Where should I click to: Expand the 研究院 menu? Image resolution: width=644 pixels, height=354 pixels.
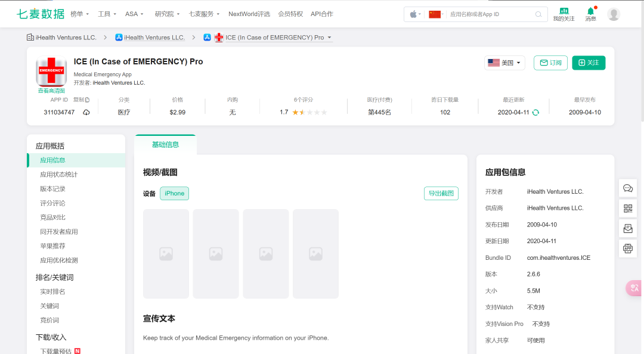(x=167, y=14)
